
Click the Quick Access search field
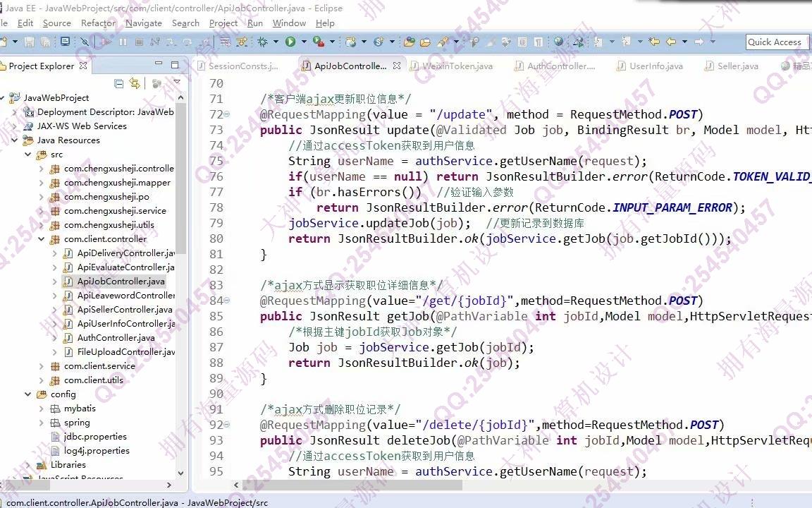point(777,42)
